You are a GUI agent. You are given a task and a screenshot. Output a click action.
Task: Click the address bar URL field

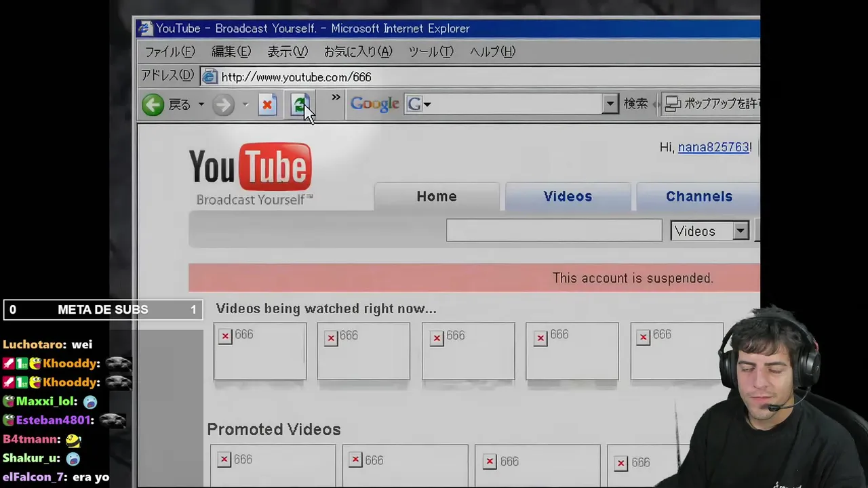[x=480, y=77]
